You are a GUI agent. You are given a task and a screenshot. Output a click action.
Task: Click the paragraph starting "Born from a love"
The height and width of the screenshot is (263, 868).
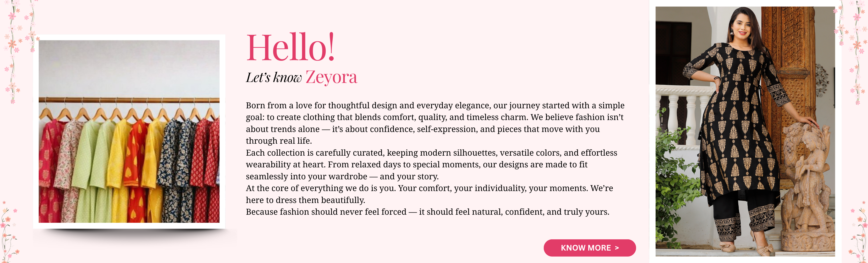435,123
